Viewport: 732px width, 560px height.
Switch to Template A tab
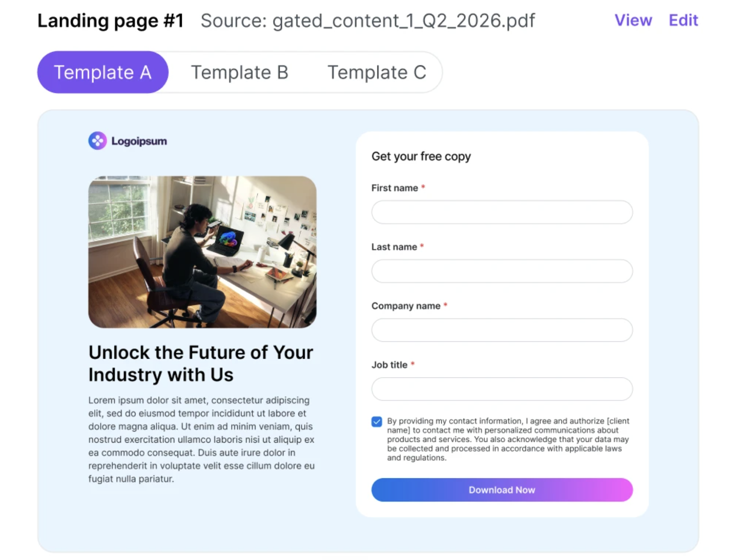(x=103, y=72)
